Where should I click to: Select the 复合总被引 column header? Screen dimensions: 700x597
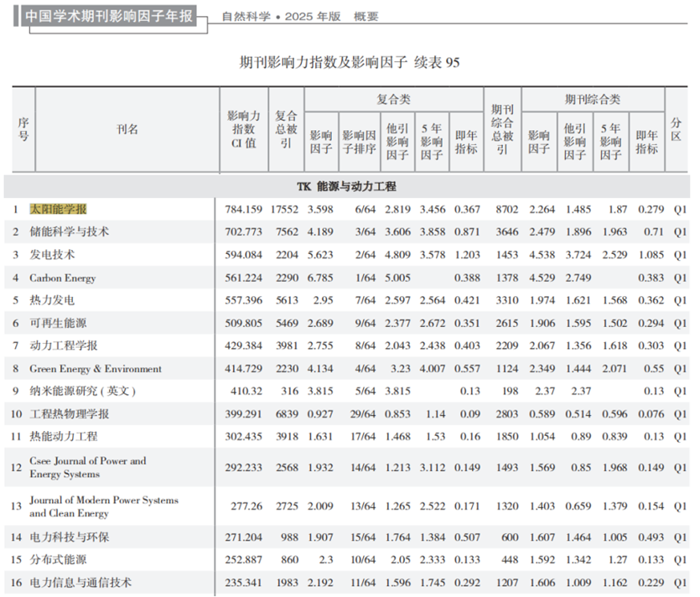pos(287,129)
